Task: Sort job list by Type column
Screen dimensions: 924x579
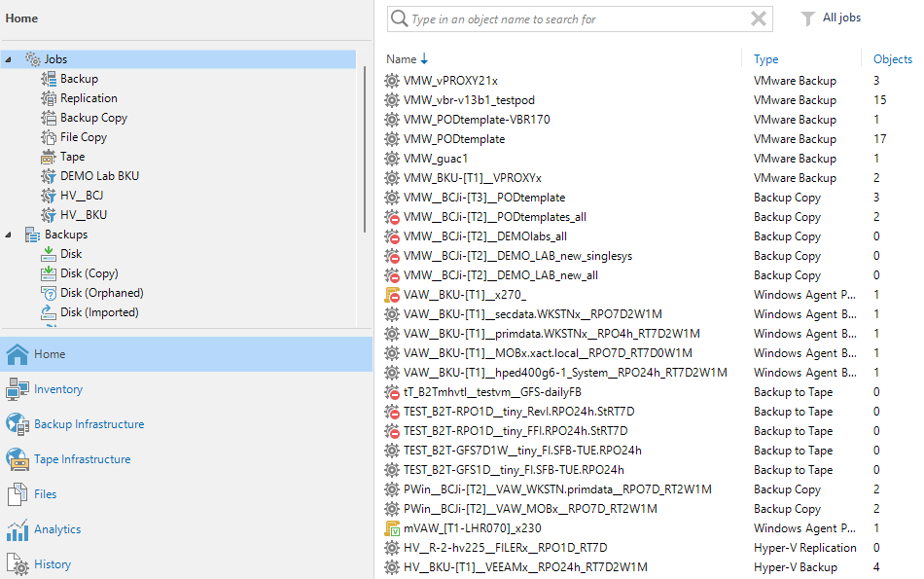Action: (765, 59)
